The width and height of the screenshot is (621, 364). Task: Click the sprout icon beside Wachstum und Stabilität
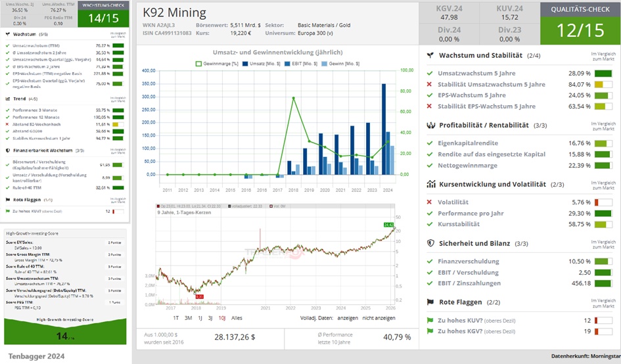point(430,57)
